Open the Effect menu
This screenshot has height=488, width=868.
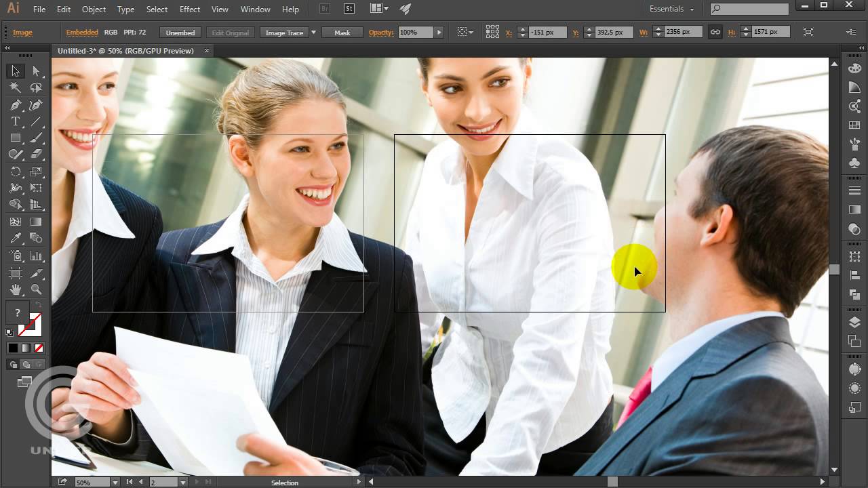pyautogui.click(x=190, y=9)
